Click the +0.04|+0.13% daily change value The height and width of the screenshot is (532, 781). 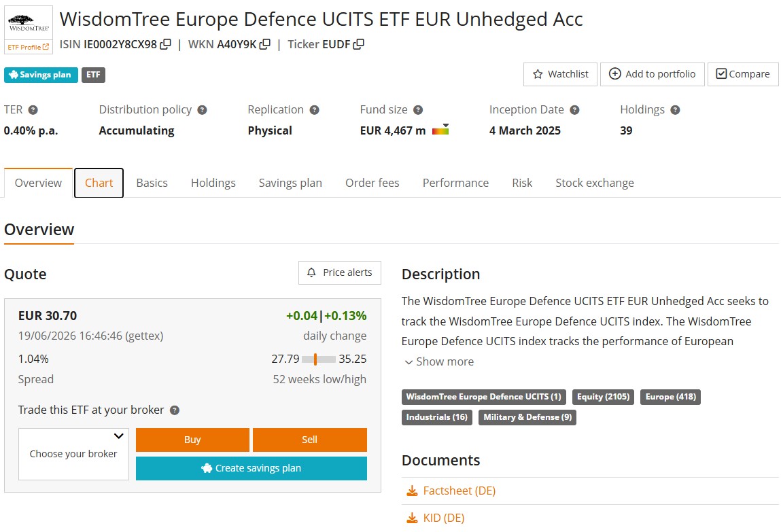pos(326,315)
